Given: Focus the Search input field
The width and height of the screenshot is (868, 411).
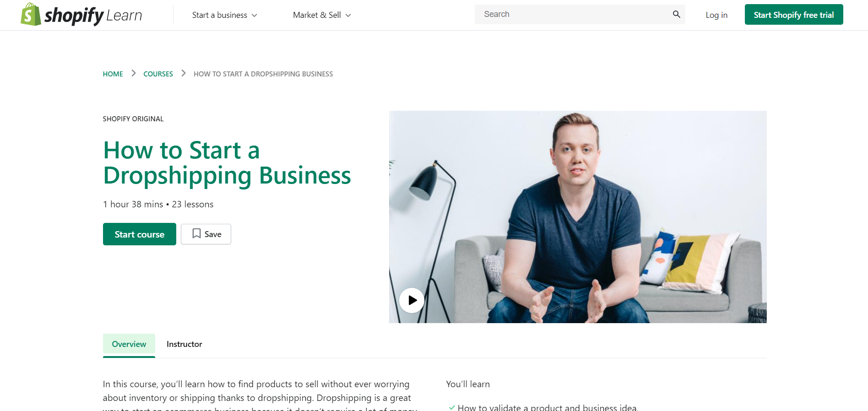Looking at the screenshot, I should click(x=572, y=14).
